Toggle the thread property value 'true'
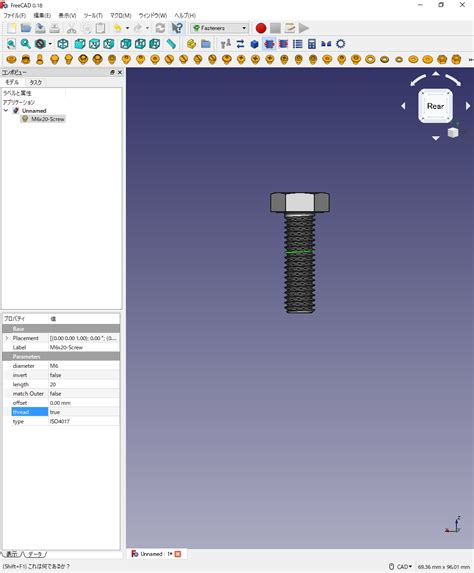Image resolution: width=474 pixels, height=573 pixels. (84, 412)
